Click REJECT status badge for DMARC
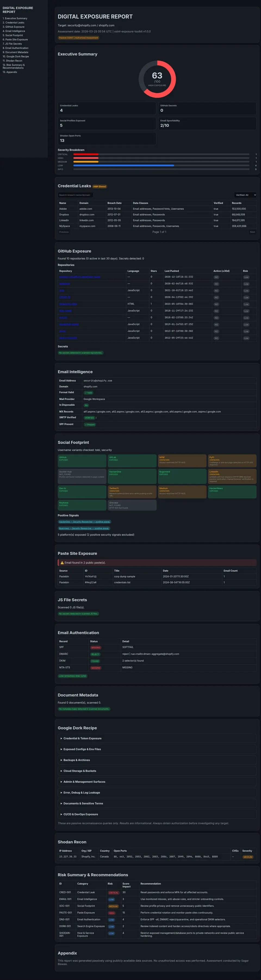Viewport: 261px width, 980px height. pyautogui.click(x=95, y=654)
